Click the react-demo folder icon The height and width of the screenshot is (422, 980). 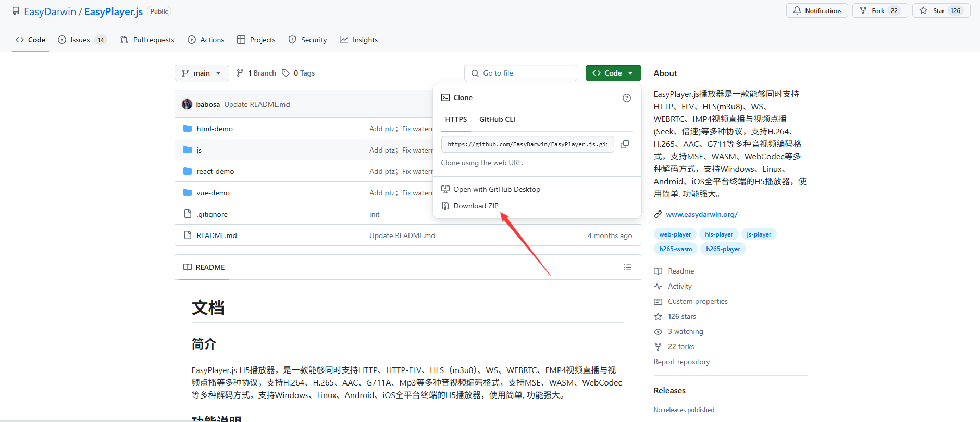188,171
